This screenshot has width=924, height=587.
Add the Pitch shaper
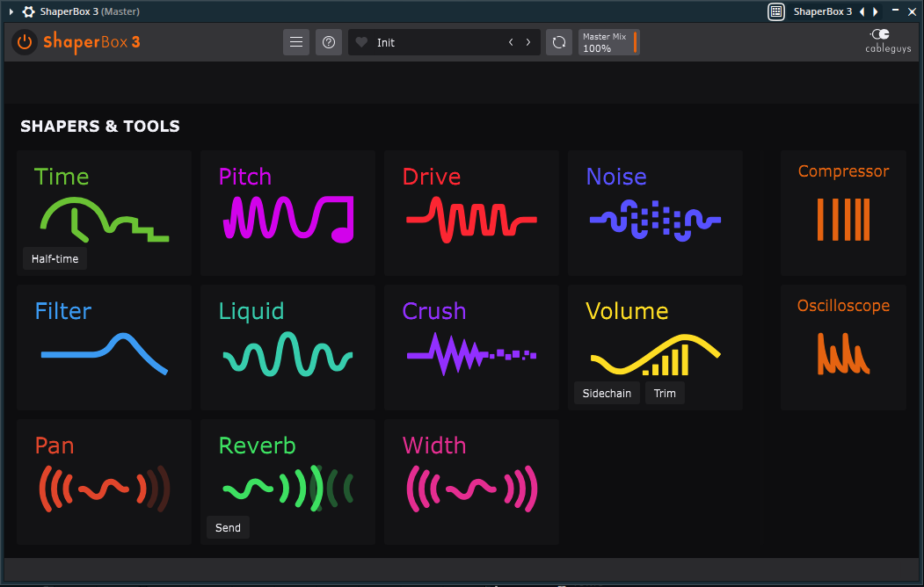click(287, 213)
